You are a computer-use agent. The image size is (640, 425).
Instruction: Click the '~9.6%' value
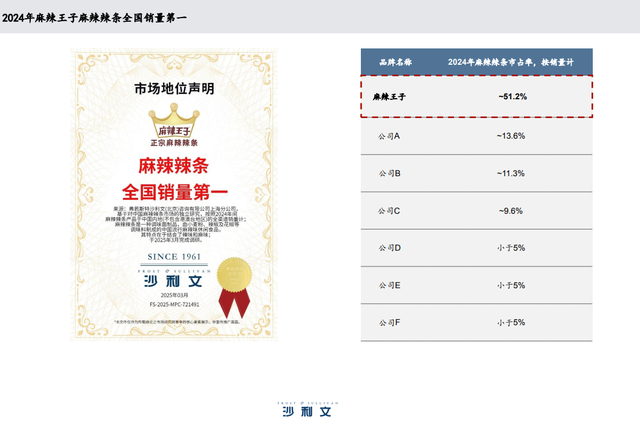(511, 211)
